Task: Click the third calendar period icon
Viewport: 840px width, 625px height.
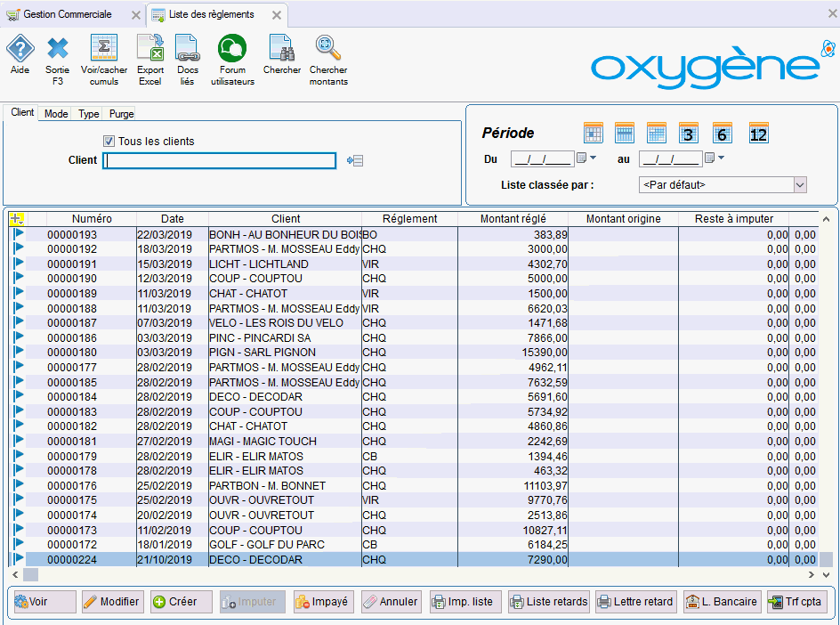Action: [657, 134]
